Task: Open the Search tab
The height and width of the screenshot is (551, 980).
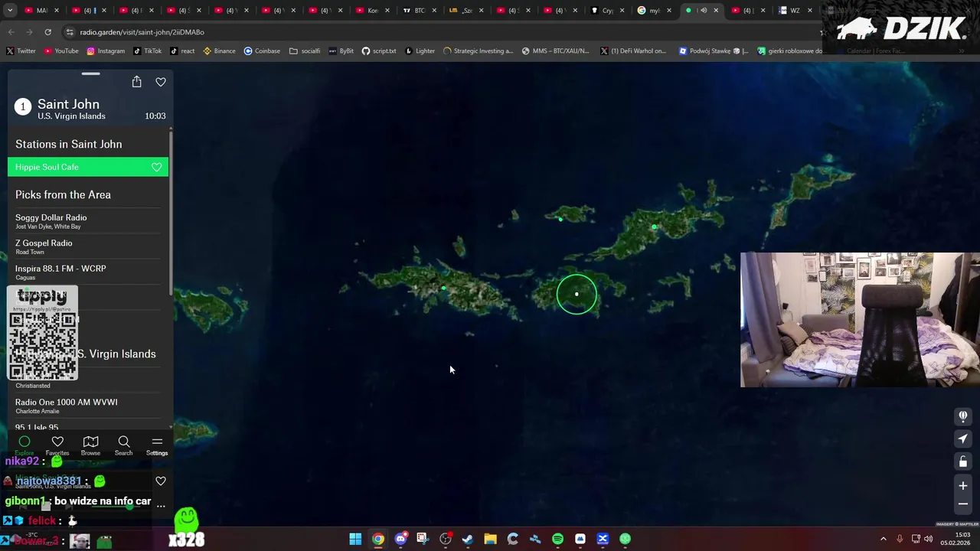Action: point(123,445)
